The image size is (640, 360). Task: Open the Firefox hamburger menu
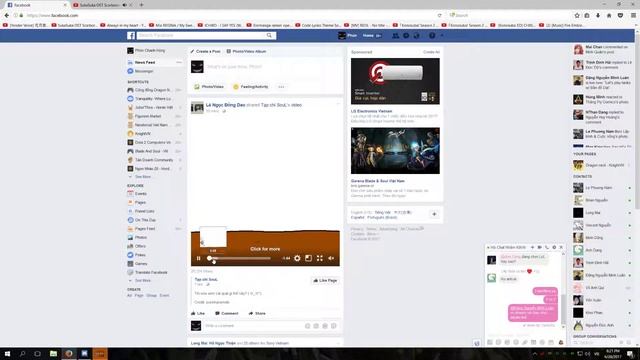tap(633, 16)
